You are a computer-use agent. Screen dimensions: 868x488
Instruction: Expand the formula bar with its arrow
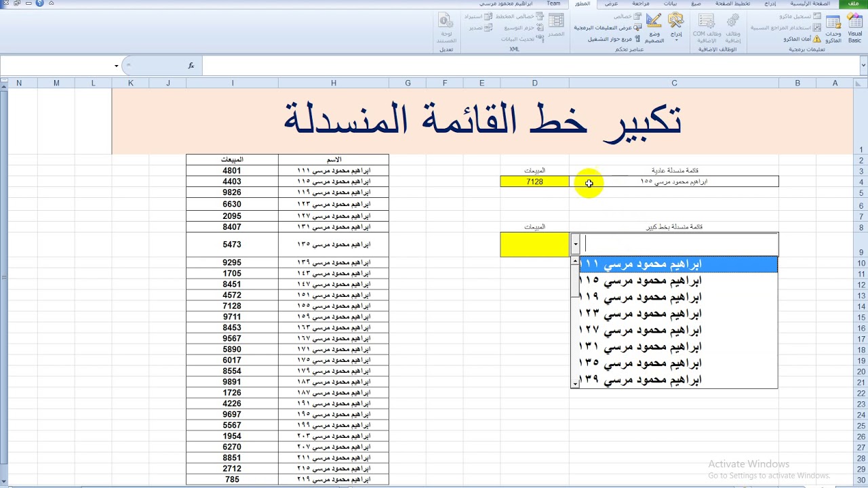tap(863, 66)
